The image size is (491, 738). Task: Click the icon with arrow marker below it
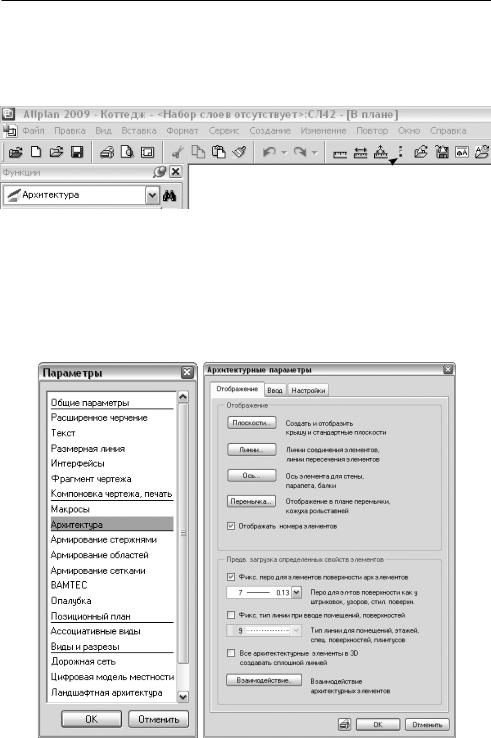pos(381,152)
